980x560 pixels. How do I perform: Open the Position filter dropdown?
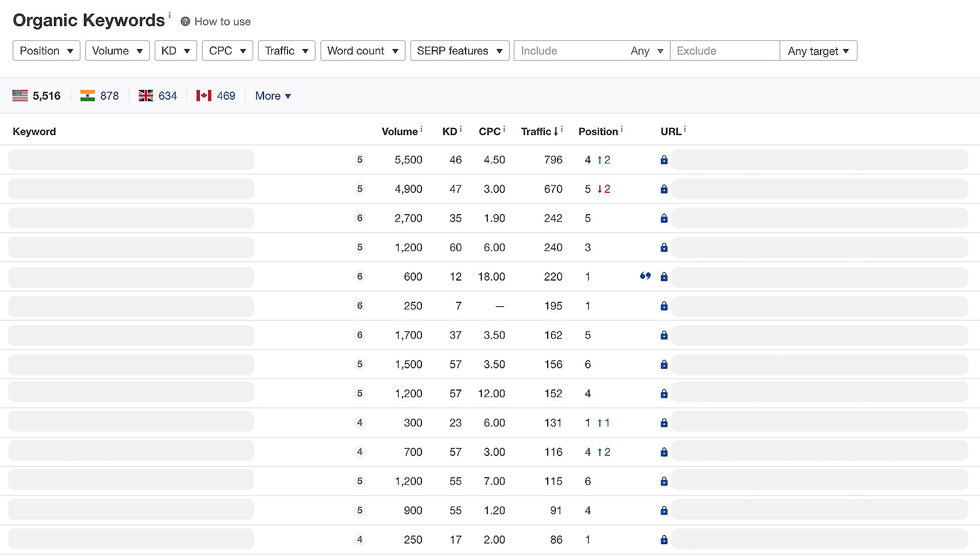tap(46, 51)
